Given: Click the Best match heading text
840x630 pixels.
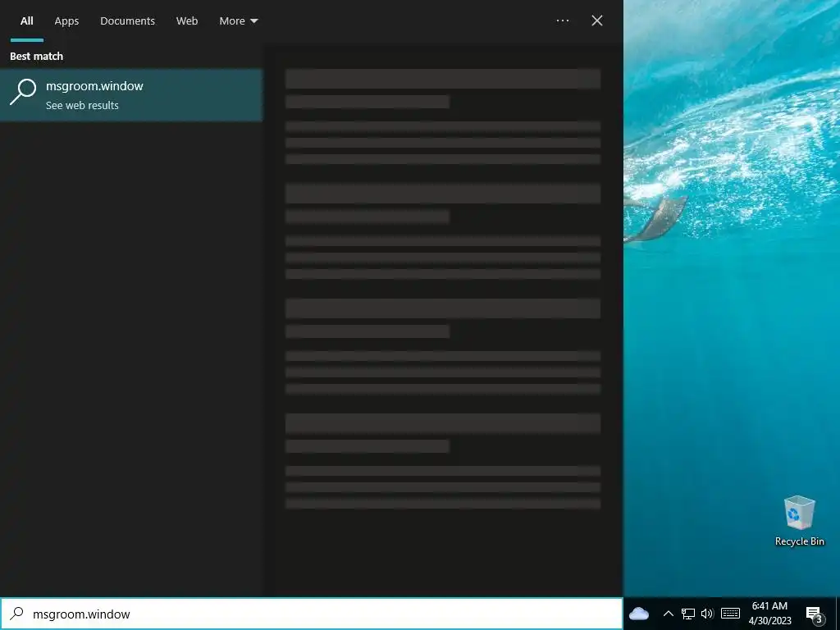Looking at the screenshot, I should tap(36, 57).
